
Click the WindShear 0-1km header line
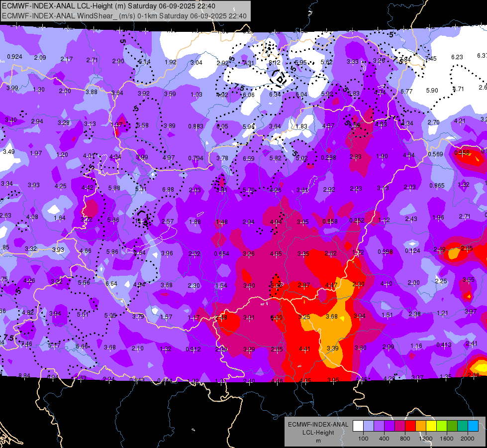pyautogui.click(x=124, y=16)
